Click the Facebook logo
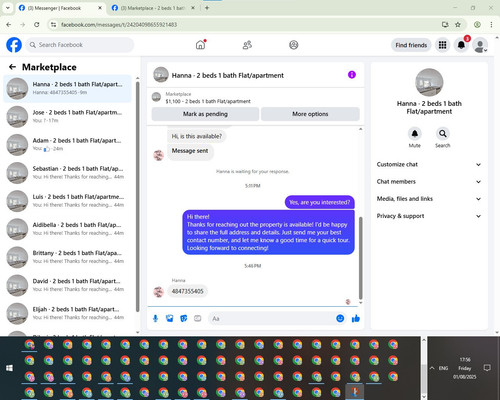The image size is (500, 400). [x=14, y=45]
